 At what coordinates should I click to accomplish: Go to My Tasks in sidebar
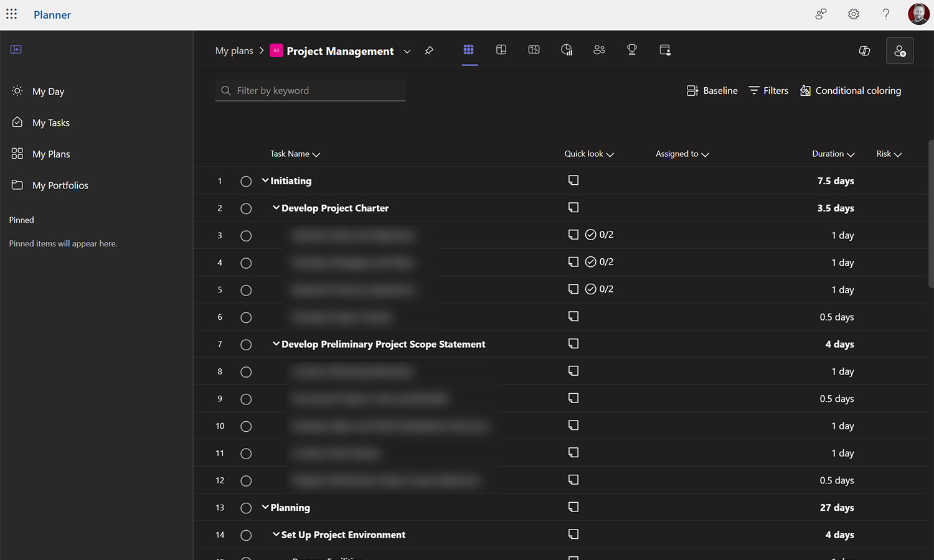[51, 123]
